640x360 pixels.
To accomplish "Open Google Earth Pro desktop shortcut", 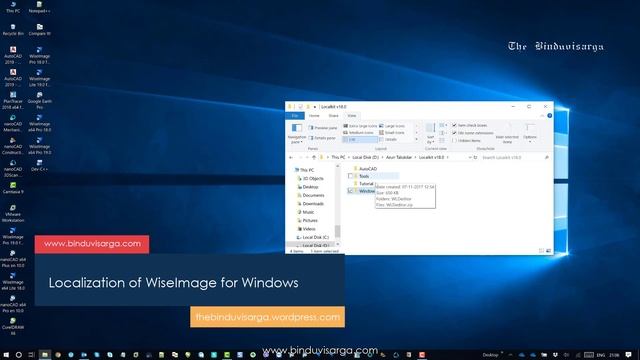I will pos(40,101).
